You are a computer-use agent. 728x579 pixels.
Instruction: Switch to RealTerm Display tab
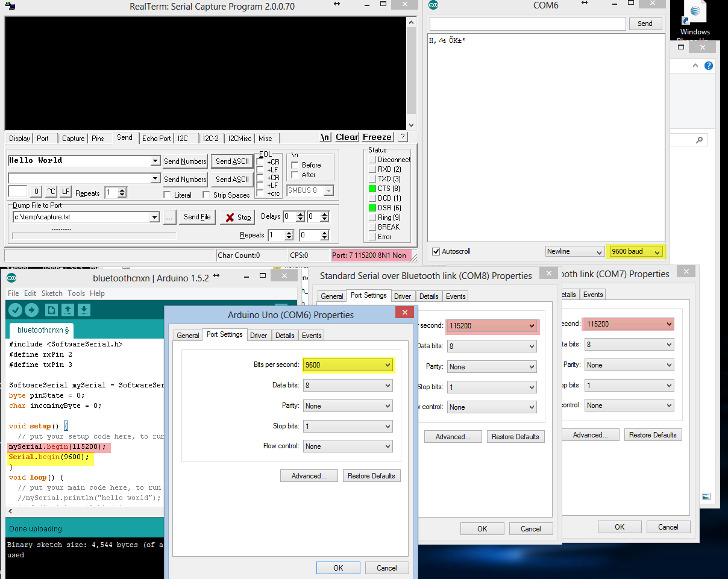(x=19, y=139)
